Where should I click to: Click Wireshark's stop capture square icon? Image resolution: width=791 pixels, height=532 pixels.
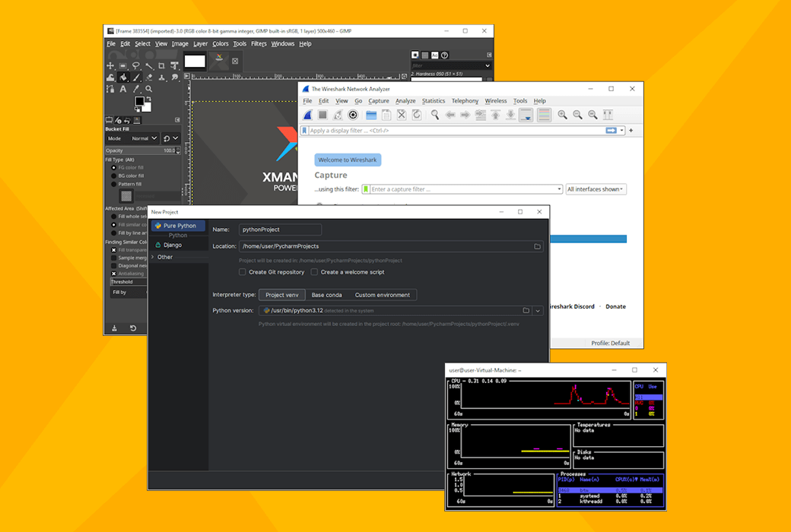point(322,115)
